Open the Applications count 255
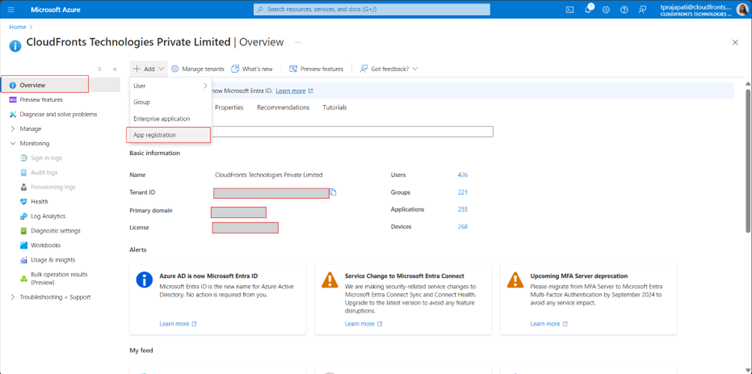The height and width of the screenshot is (374, 752). (462, 210)
